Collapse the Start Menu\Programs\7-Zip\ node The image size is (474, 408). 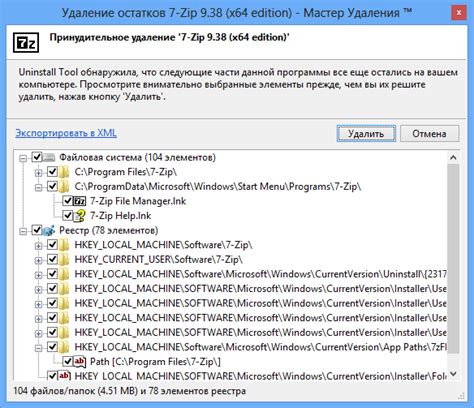pyautogui.click(x=39, y=187)
